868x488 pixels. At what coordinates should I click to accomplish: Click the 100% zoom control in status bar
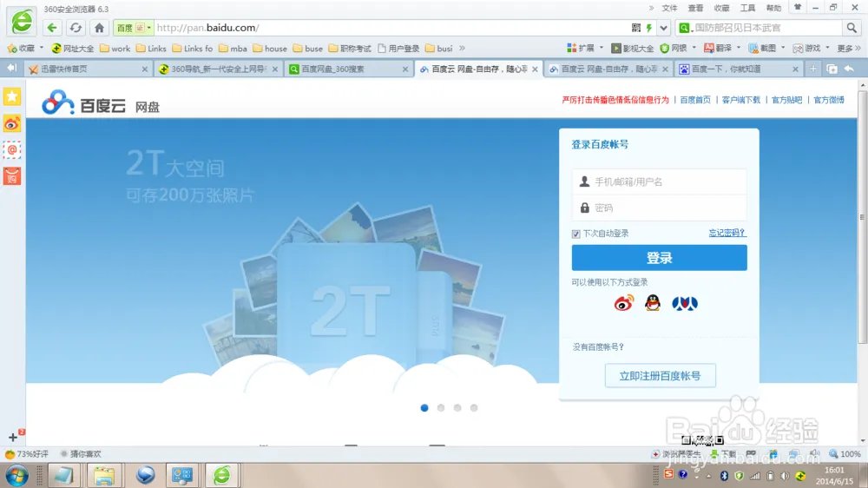click(845, 453)
